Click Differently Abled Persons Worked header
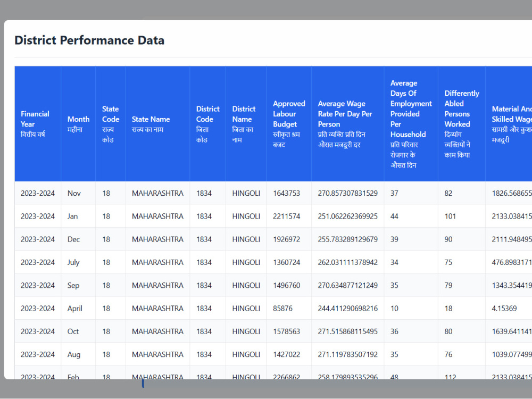 point(461,124)
